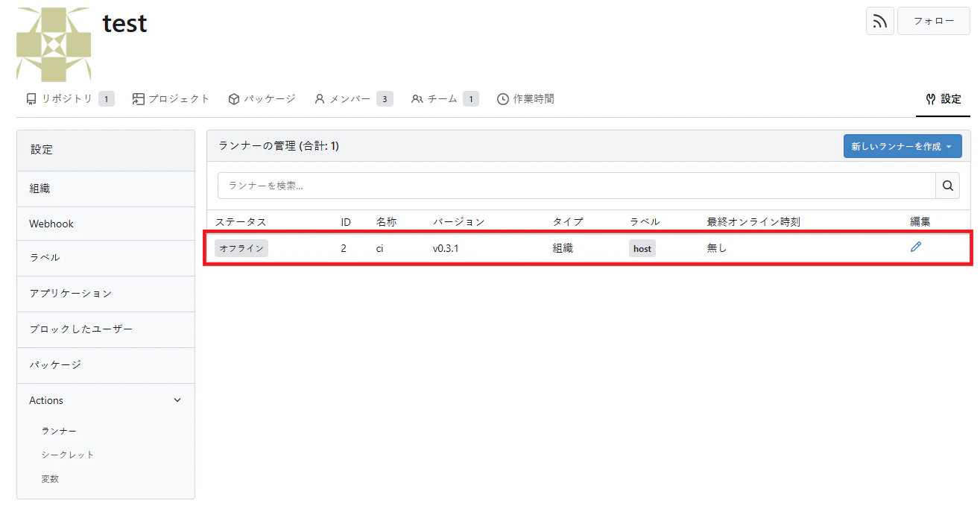Collapse the Actions section in sidebar
Image resolution: width=980 pixels, height=515 pixels.
coord(106,401)
